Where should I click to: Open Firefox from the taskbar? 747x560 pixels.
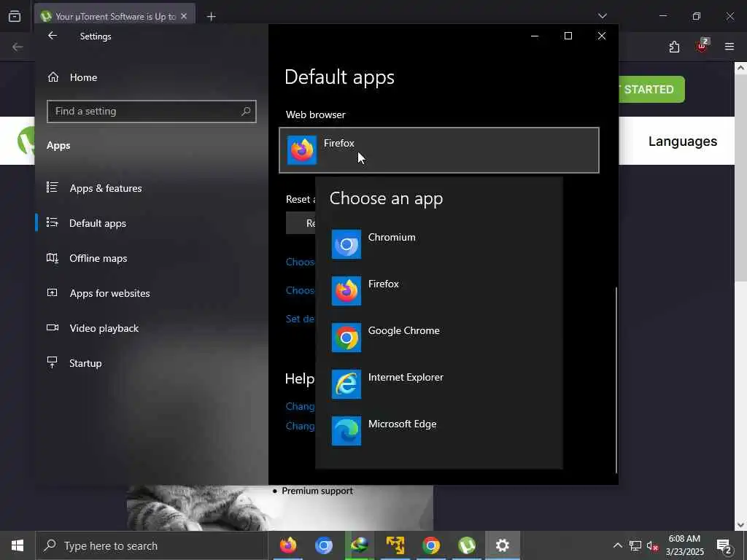click(287, 545)
